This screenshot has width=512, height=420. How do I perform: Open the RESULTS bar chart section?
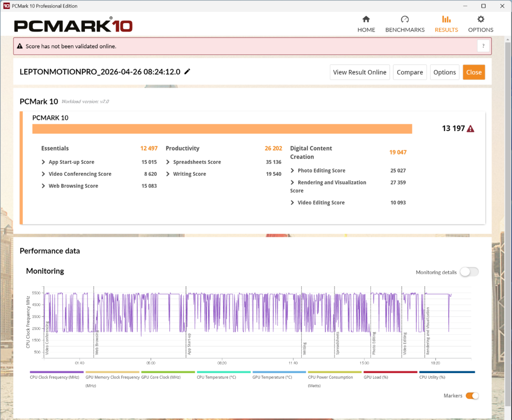(446, 24)
